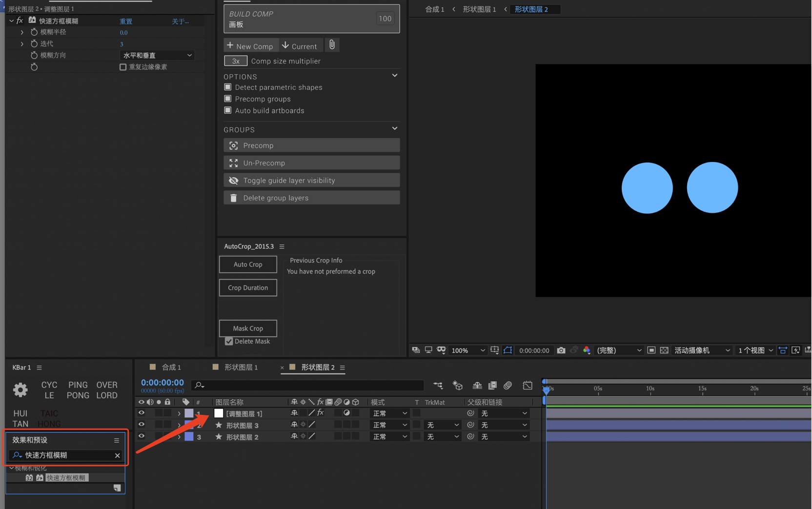Check Precomp groups option

click(x=227, y=99)
